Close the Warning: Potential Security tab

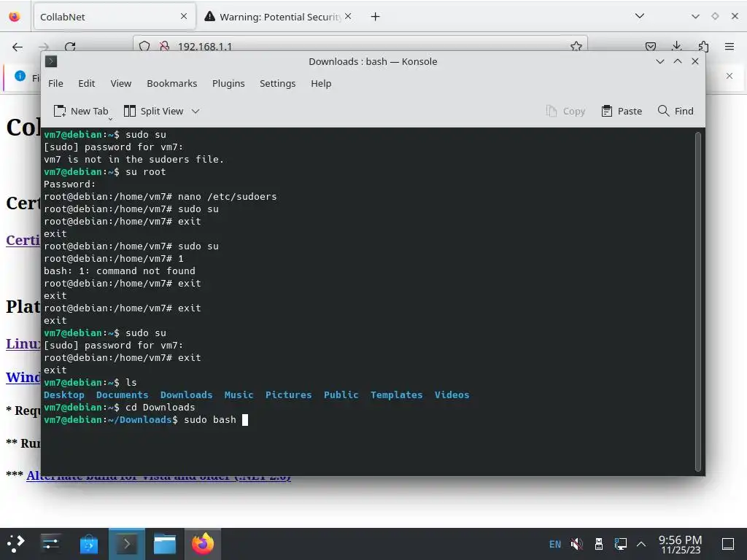(x=348, y=16)
